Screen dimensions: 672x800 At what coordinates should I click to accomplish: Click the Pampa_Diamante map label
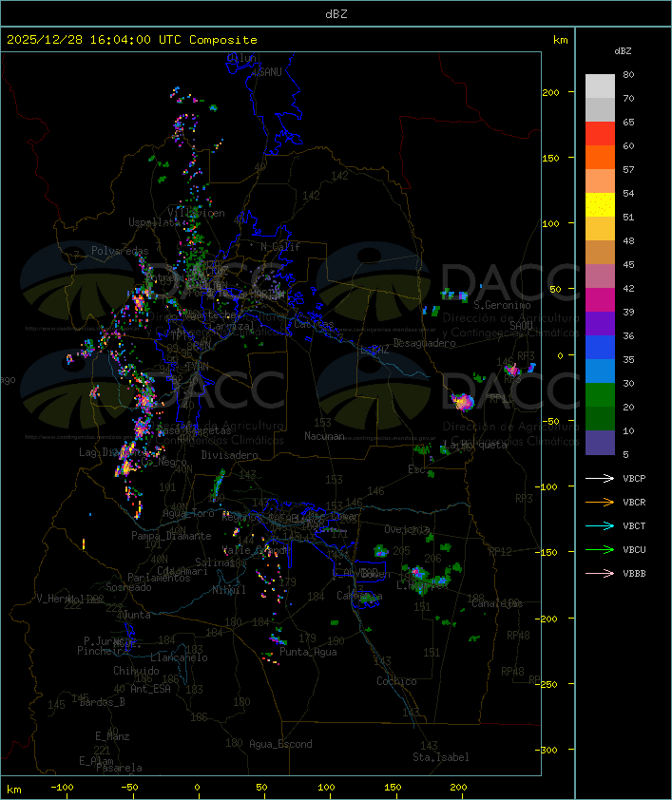click(x=171, y=536)
